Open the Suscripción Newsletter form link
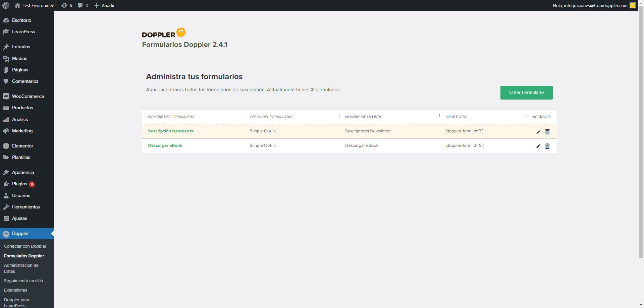644x308 pixels. coord(171,131)
